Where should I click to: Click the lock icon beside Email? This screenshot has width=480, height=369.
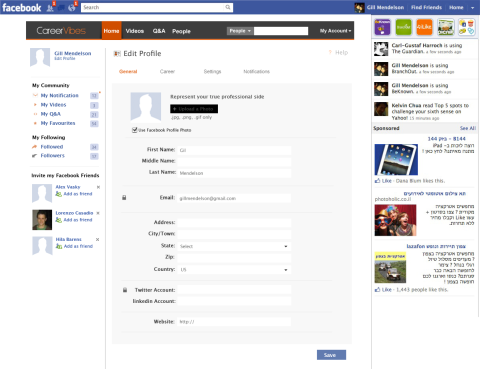[124, 198]
